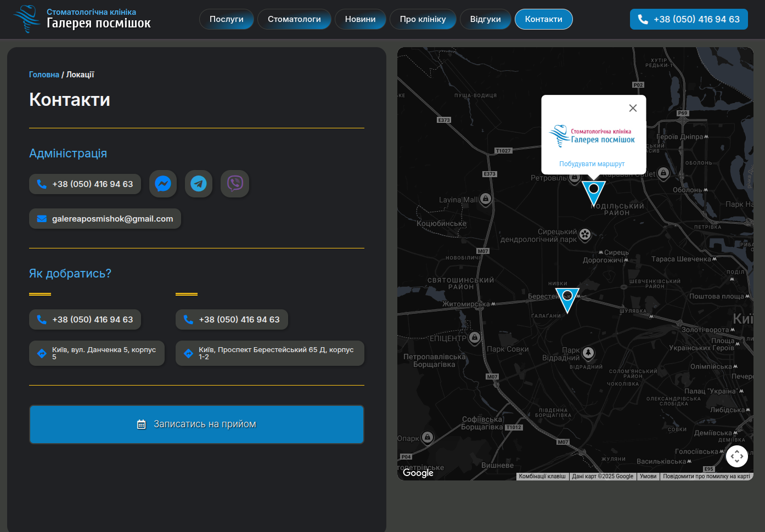This screenshot has height=532, width=765.
Task: Click the galereaposmishok@gmail.com email button
Action: click(x=105, y=219)
